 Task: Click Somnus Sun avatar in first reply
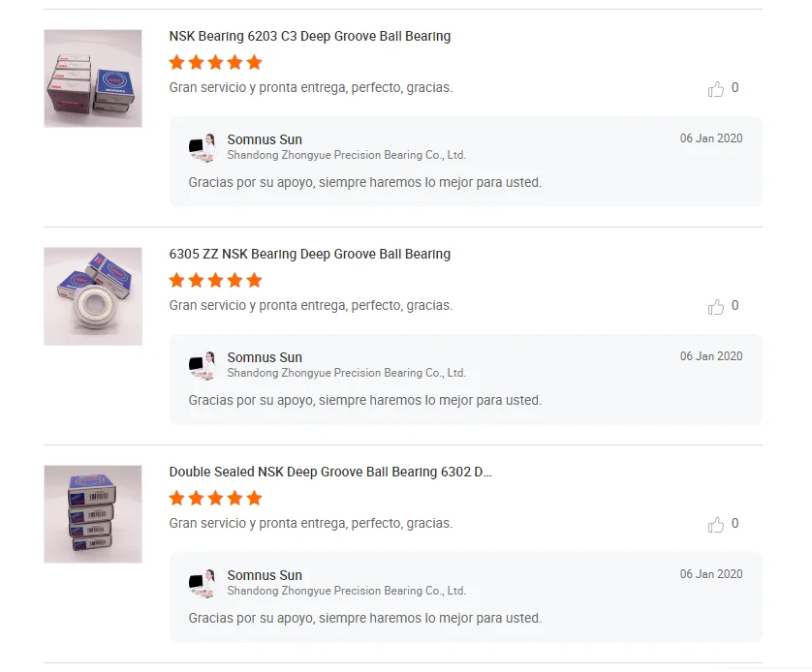(x=203, y=147)
